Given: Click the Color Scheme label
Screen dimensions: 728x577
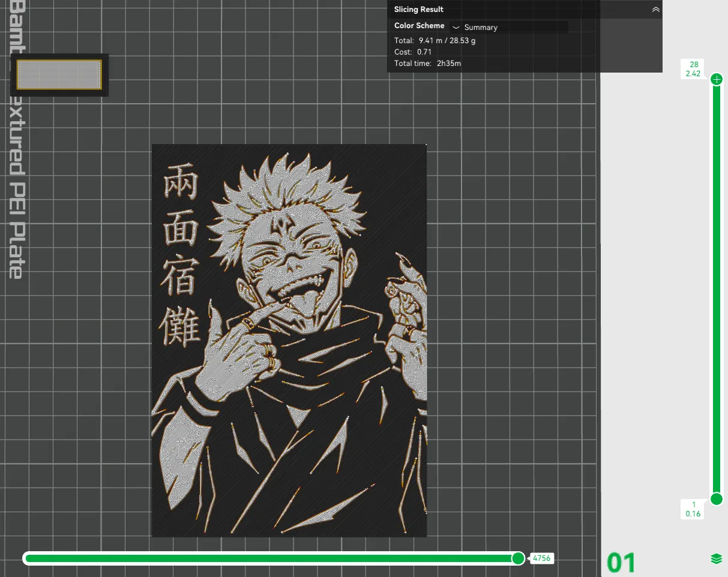Looking at the screenshot, I should (x=420, y=26).
